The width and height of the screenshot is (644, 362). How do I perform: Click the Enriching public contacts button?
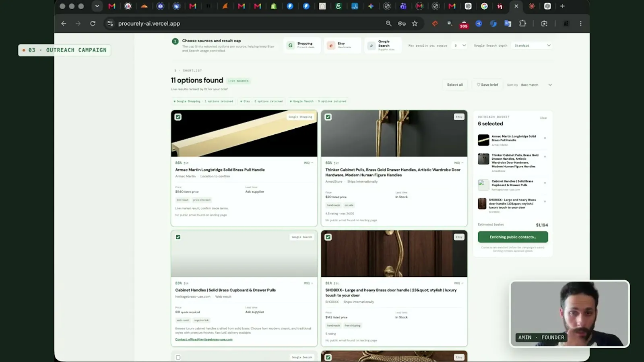(x=513, y=237)
